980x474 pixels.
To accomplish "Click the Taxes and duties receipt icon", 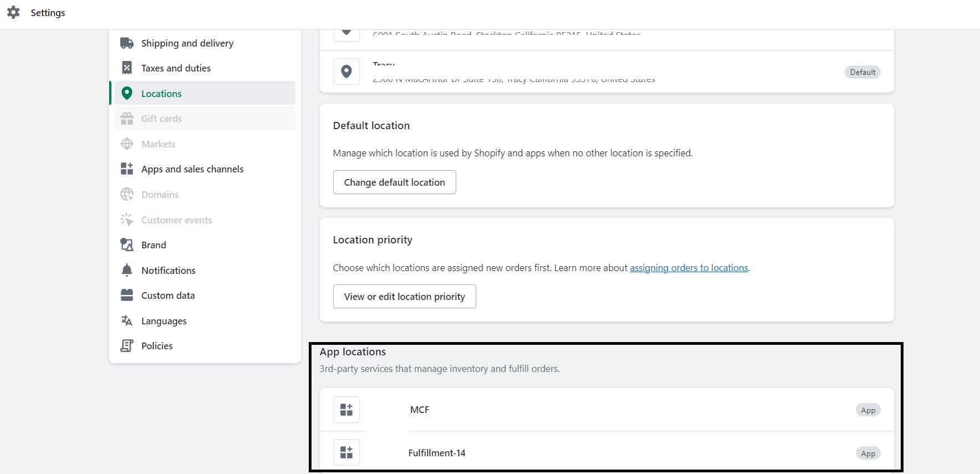I will pos(127,68).
